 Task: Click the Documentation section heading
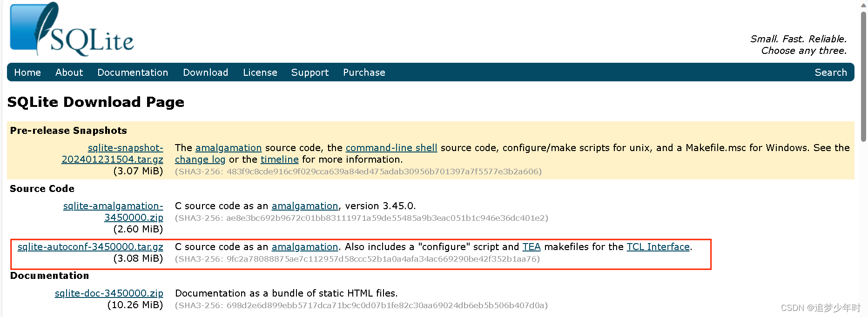[x=49, y=276]
